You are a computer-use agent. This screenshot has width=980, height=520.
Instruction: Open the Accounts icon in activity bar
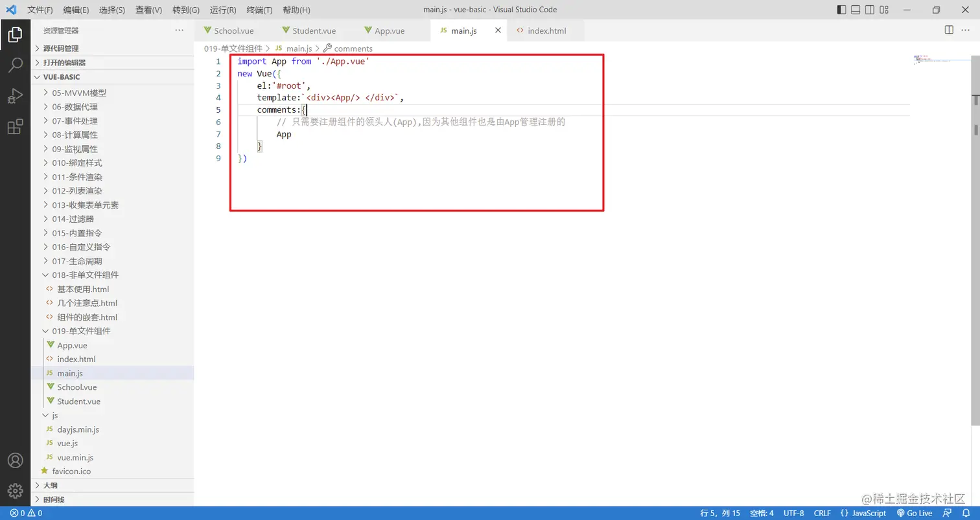pos(15,460)
